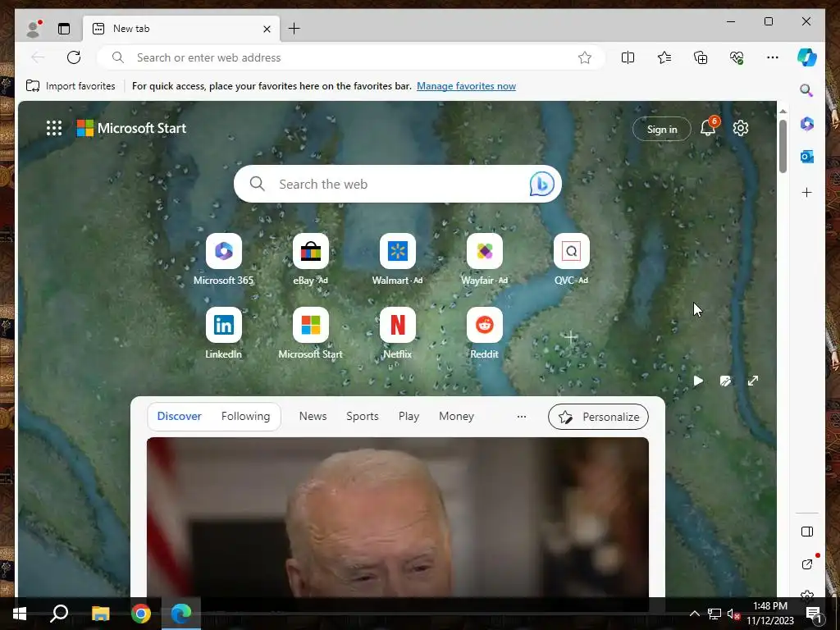Open the Windows notification center
840x630 pixels.
tap(813, 614)
